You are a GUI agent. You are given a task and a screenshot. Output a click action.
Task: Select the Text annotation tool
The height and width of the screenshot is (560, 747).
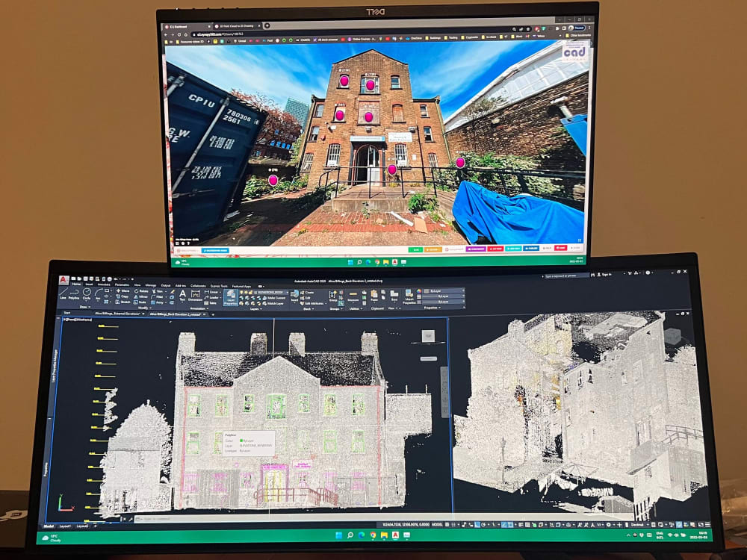click(182, 295)
